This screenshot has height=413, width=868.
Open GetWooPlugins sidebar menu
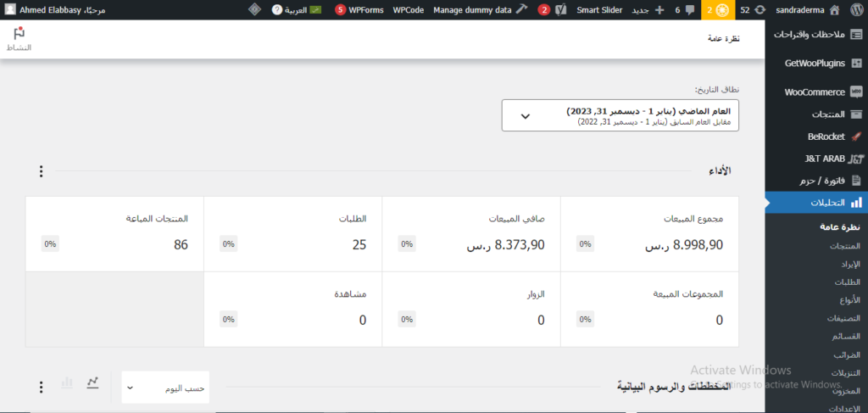click(x=816, y=63)
